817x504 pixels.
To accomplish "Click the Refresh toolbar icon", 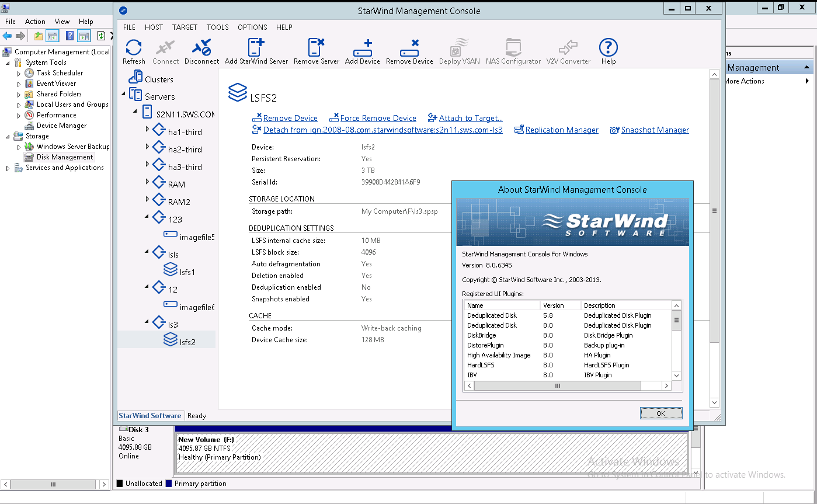I will [x=134, y=48].
